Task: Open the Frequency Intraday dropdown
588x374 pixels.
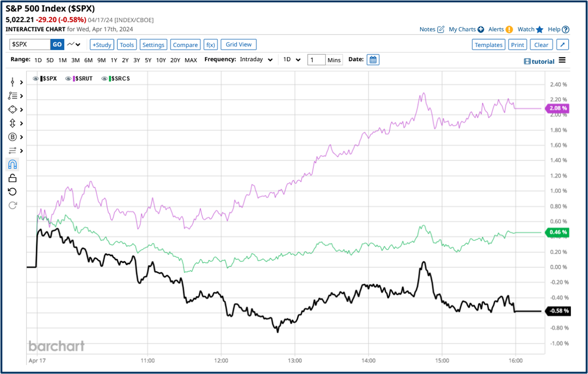Action: click(257, 59)
